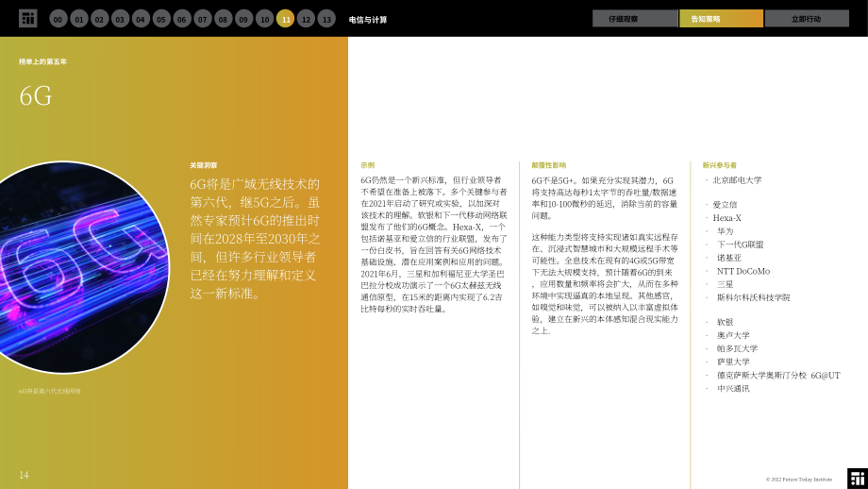Click the 立即行动 button
This screenshot has height=489, width=868.
pyautogui.click(x=807, y=18)
